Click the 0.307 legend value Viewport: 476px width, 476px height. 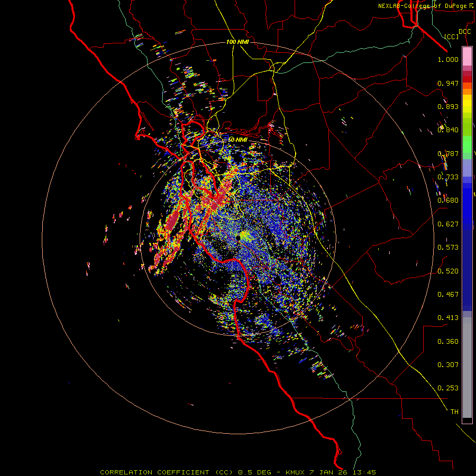[x=448, y=365]
